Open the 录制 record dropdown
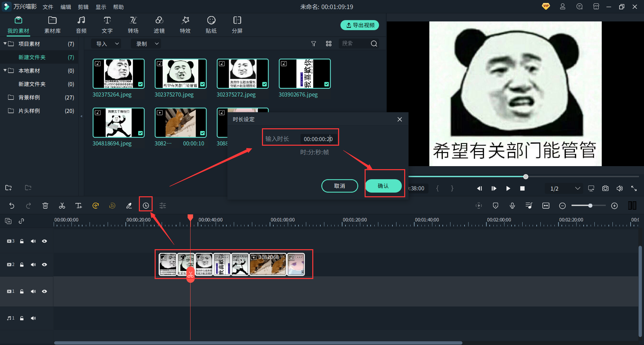This screenshot has width=644, height=345. point(146,43)
